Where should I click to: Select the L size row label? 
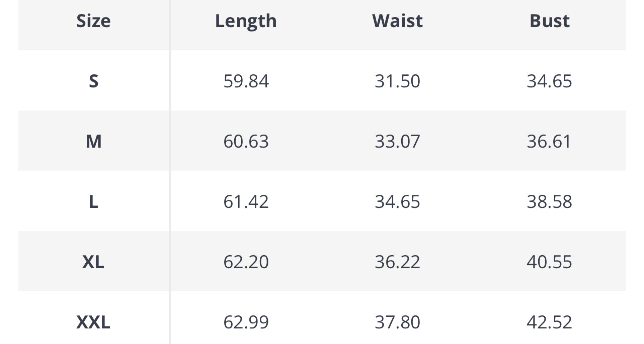(x=93, y=201)
